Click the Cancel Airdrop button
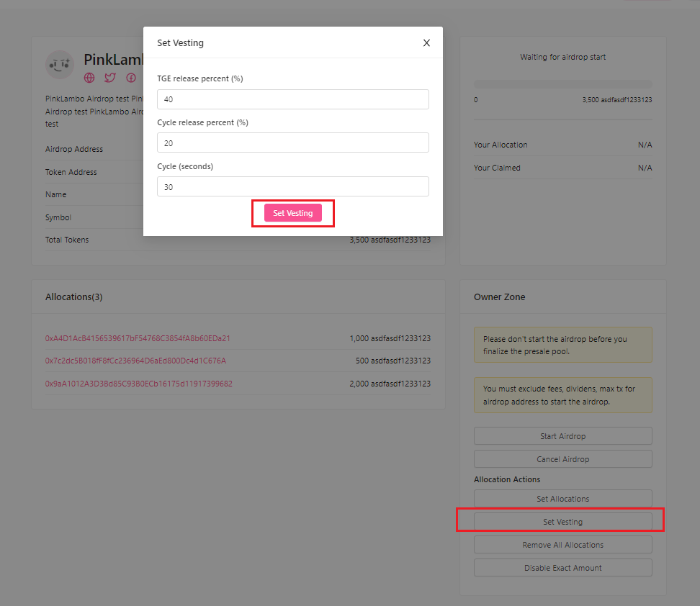 (x=562, y=458)
